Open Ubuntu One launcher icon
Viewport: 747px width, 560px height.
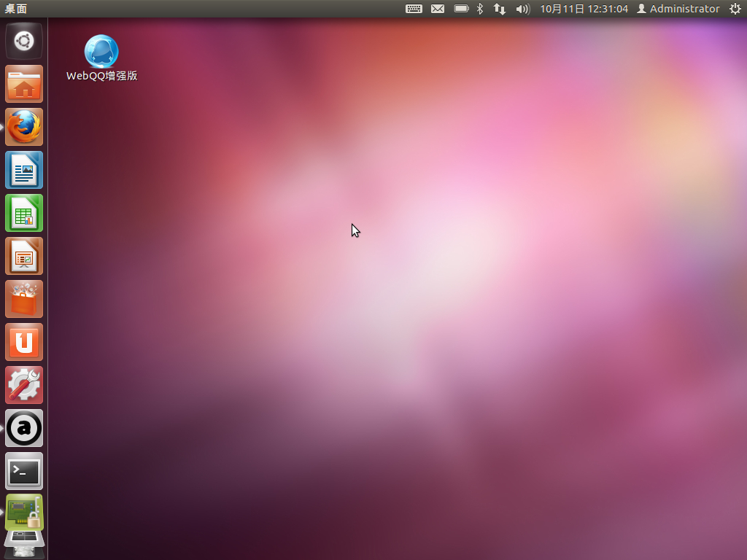click(24, 342)
